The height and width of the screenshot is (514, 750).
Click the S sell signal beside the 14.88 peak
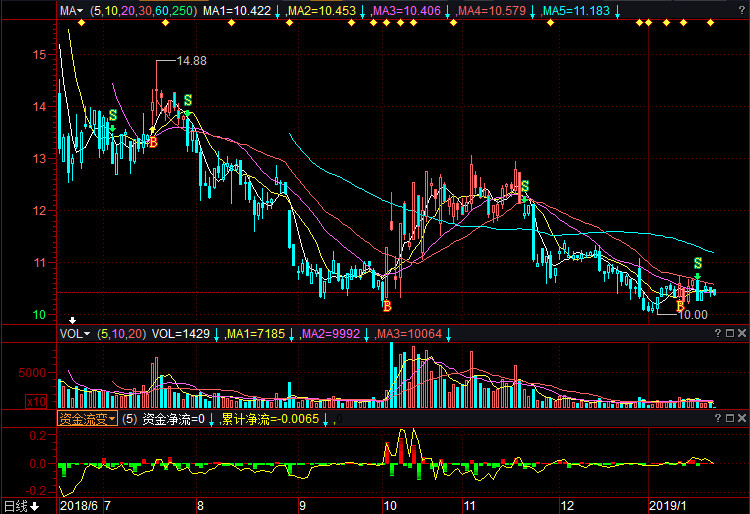click(188, 100)
